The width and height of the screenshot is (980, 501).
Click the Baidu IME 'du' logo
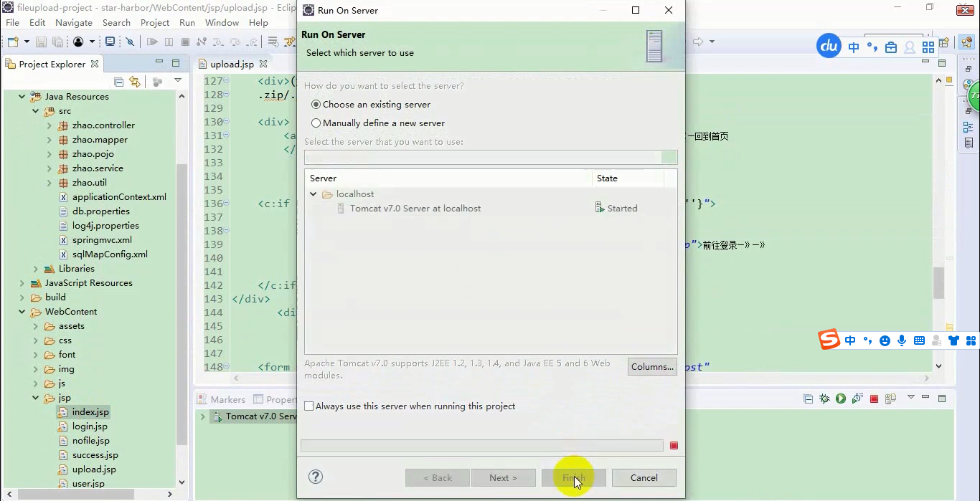[829, 47]
